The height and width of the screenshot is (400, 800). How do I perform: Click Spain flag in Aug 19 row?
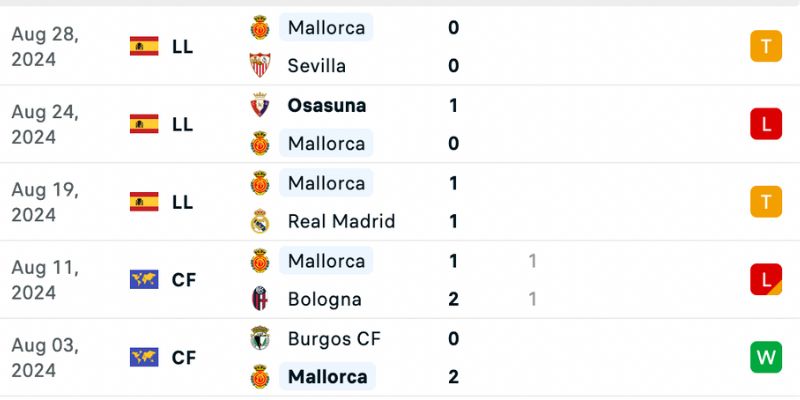pos(144,202)
